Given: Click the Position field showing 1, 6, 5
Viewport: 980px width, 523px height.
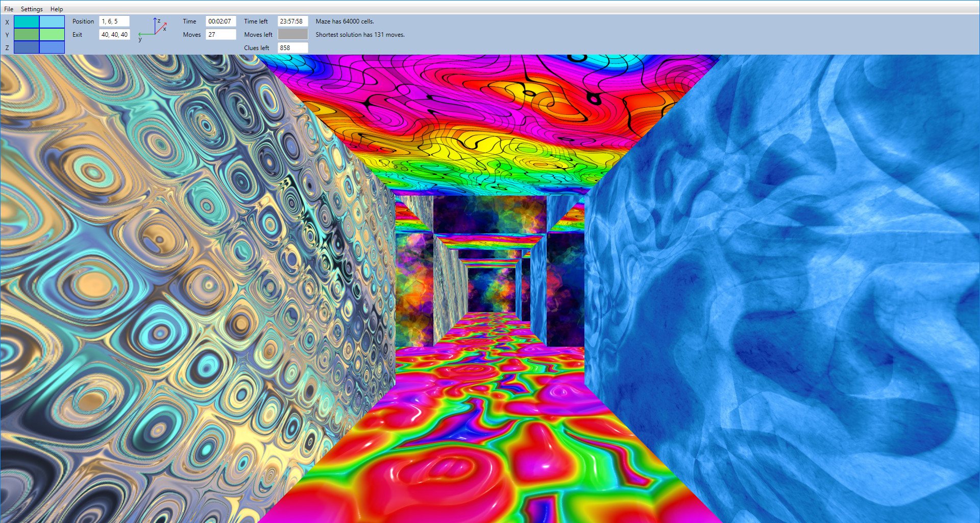Looking at the screenshot, I should (114, 21).
